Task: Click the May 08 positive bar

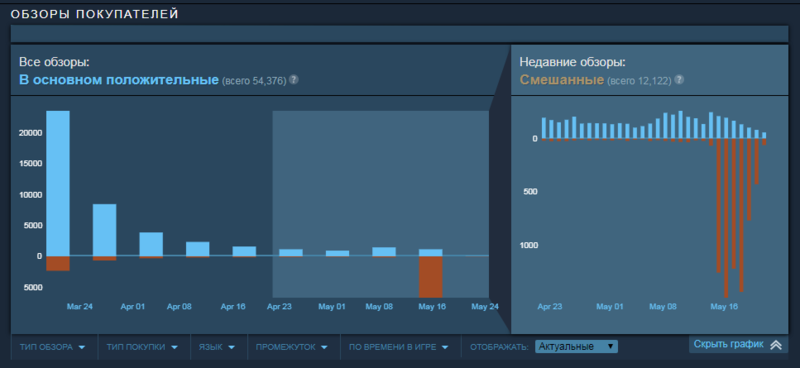Action: tap(384, 252)
